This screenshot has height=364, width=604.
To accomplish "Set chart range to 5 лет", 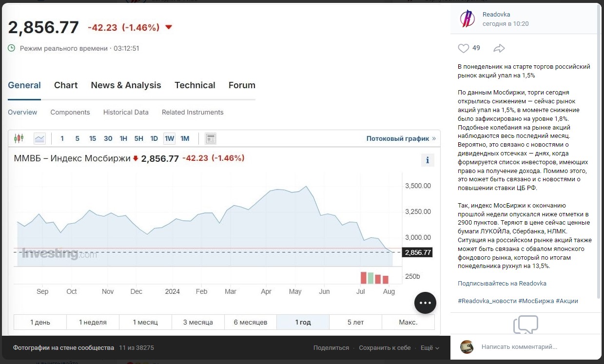I will tap(355, 322).
